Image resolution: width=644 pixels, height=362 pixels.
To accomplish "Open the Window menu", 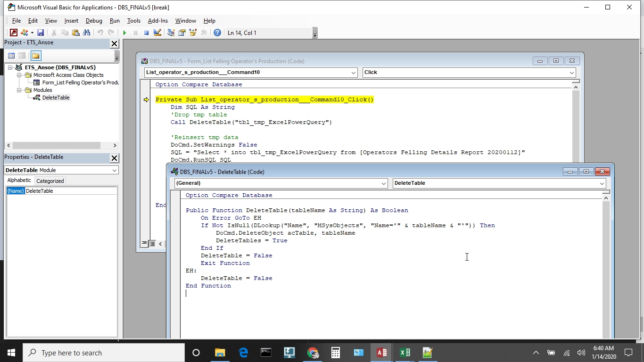I will (186, 21).
